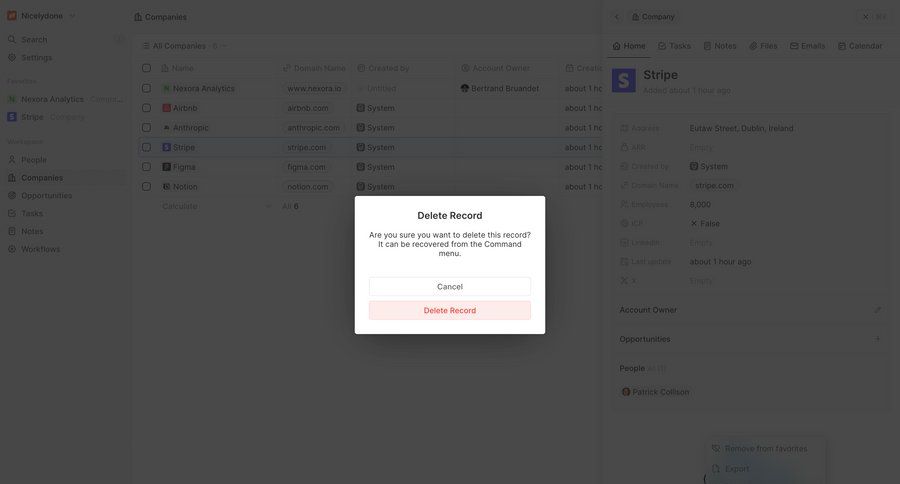
Task: Cancel the delete record dialog
Action: tap(449, 286)
